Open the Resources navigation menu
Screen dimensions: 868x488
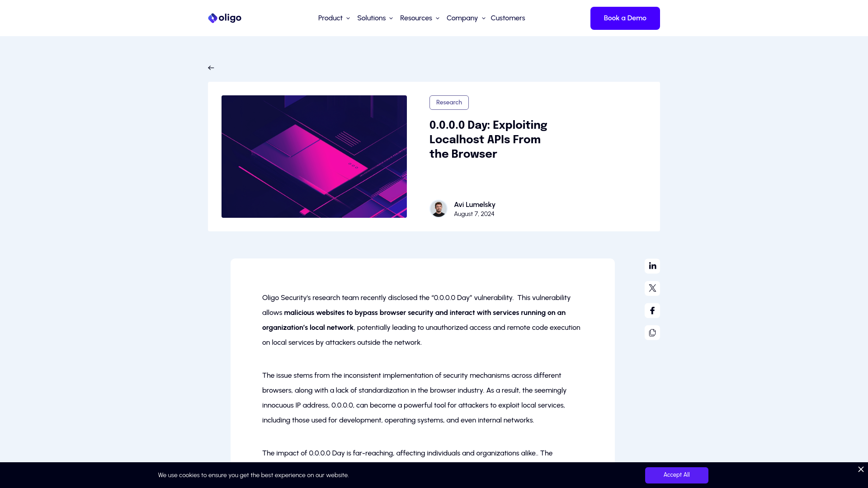[x=419, y=18]
